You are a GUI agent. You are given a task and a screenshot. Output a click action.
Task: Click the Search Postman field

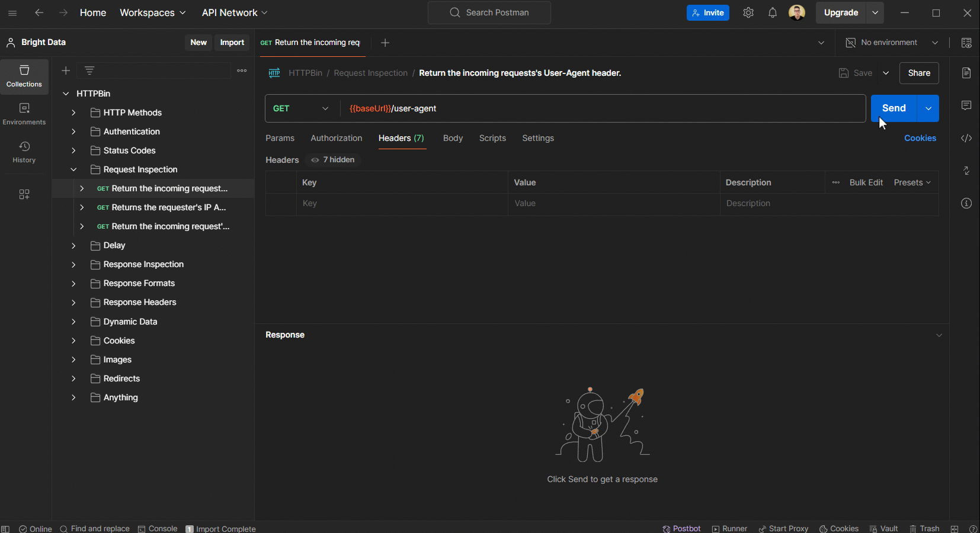(x=489, y=12)
